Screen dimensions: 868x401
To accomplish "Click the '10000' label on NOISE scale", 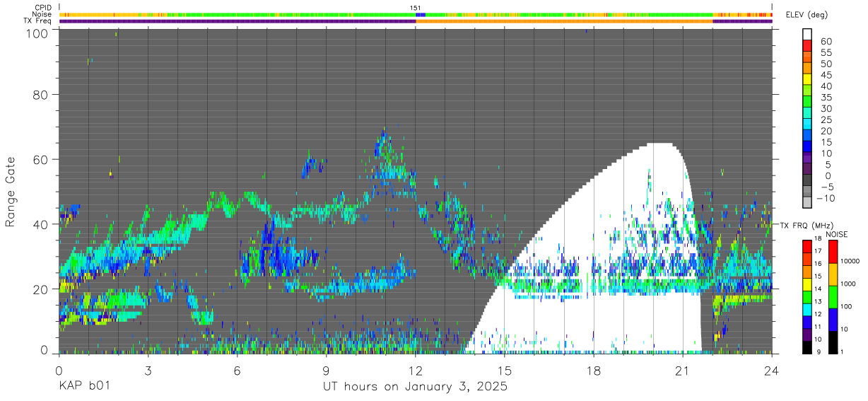I will coord(850,261).
